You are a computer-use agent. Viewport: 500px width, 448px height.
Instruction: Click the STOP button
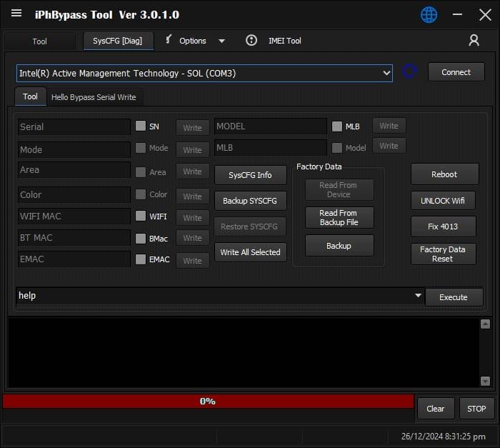point(476,409)
